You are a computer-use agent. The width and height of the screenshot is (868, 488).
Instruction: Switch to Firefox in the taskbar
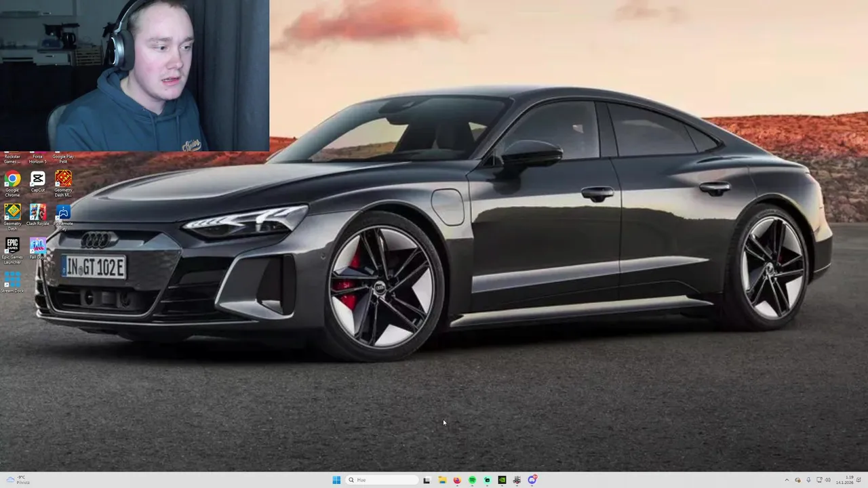pos(457,480)
